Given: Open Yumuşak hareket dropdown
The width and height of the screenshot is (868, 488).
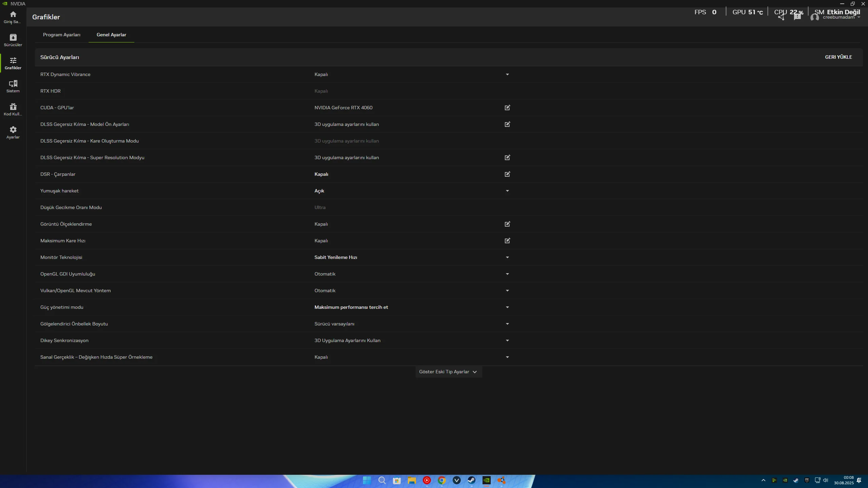Looking at the screenshot, I should point(507,191).
